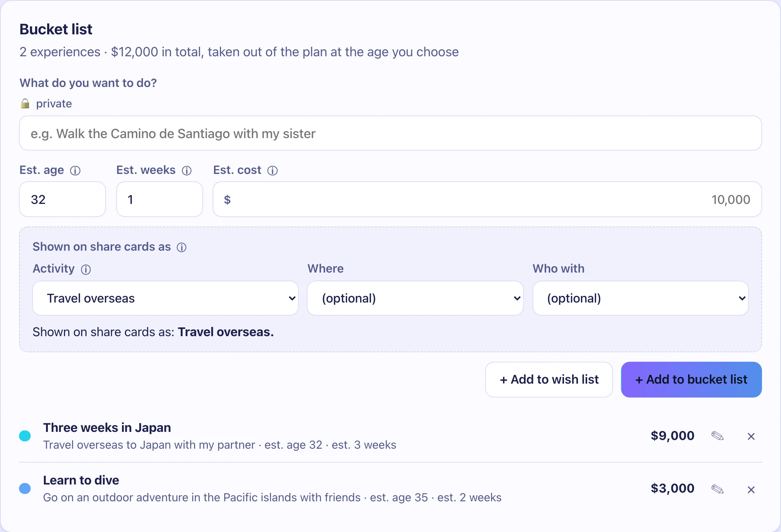781x532 pixels.
Task: Click the Est. age field showing 32
Action: (x=62, y=199)
